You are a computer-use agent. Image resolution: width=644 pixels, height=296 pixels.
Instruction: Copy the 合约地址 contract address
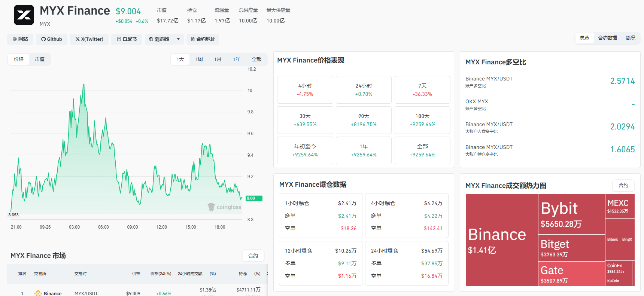203,39
